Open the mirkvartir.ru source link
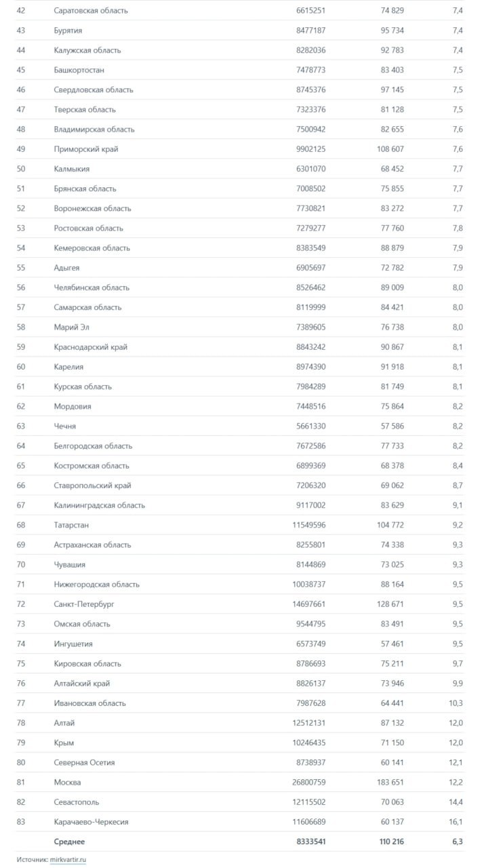This screenshot has width=484, height=868. 68,859
